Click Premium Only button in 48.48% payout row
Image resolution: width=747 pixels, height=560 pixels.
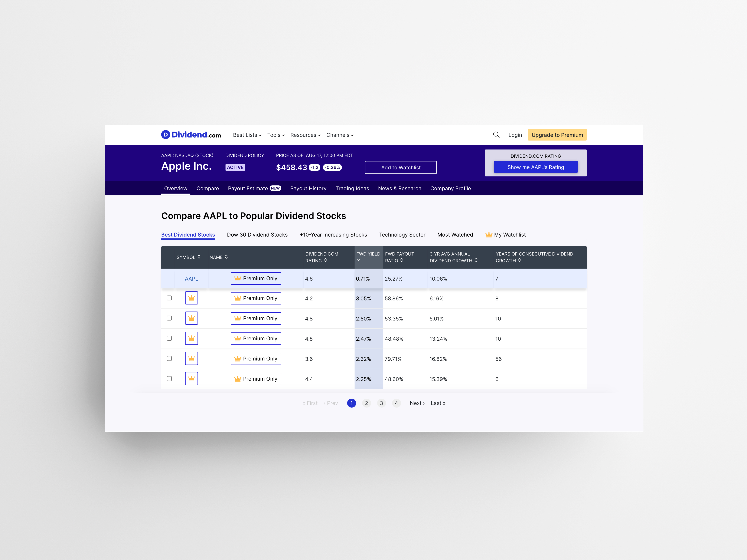tap(256, 338)
